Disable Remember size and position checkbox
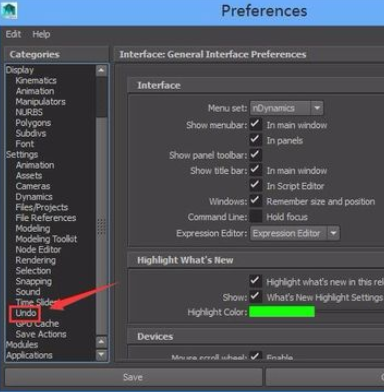The image size is (384, 392). (x=256, y=201)
